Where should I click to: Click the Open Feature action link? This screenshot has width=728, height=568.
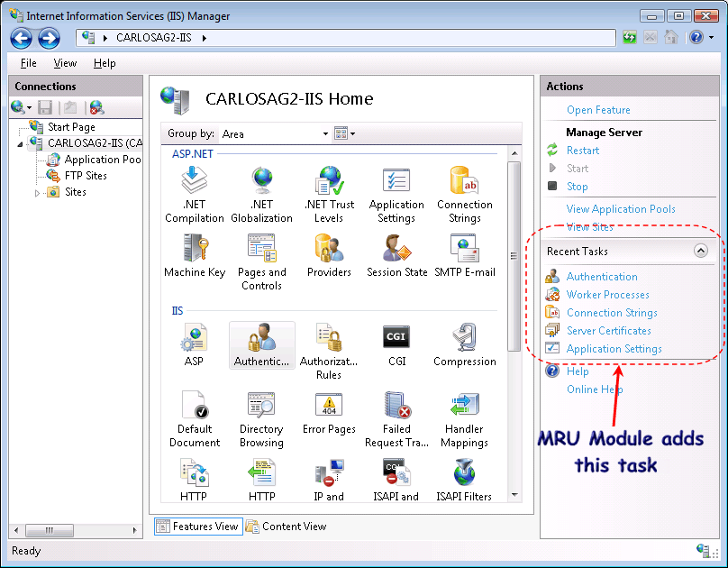pos(598,110)
